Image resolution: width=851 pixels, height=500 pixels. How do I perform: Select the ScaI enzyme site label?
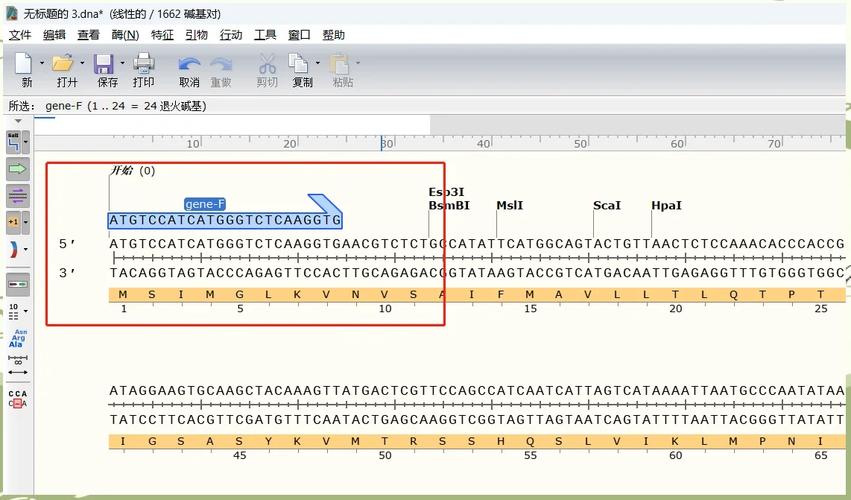[607, 206]
